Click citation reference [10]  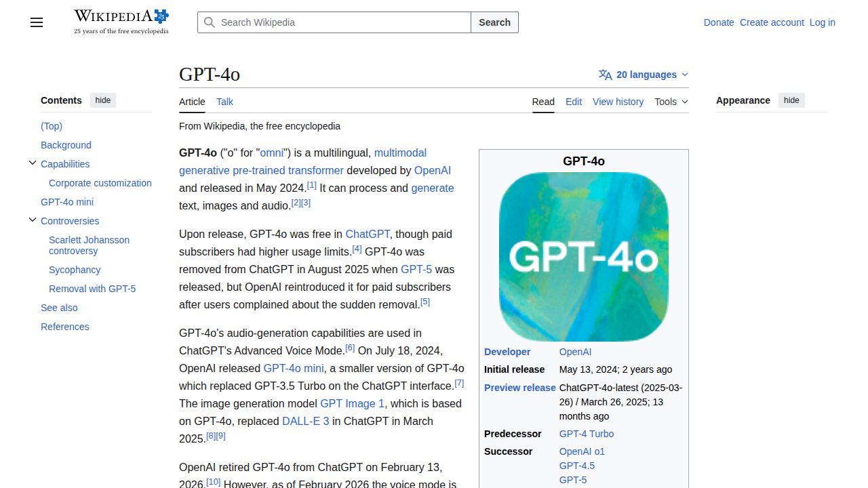tap(214, 481)
